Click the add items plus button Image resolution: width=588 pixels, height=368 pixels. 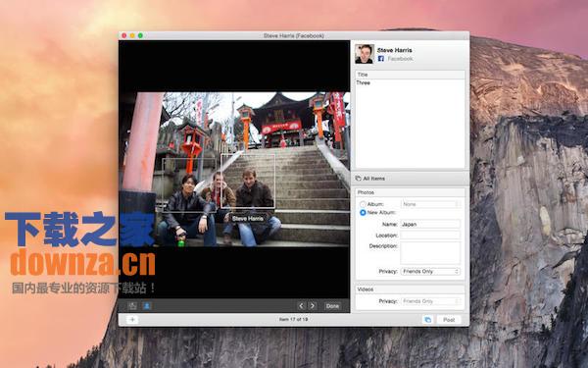(x=132, y=320)
